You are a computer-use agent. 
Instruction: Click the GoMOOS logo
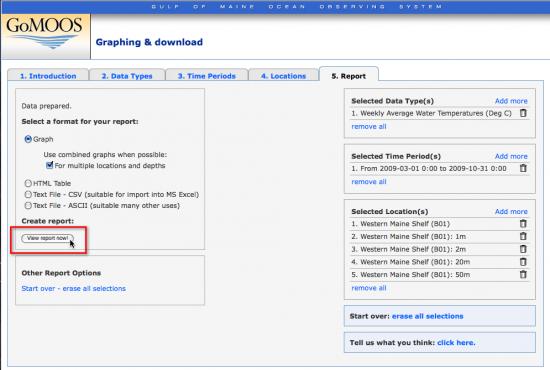[x=45, y=36]
